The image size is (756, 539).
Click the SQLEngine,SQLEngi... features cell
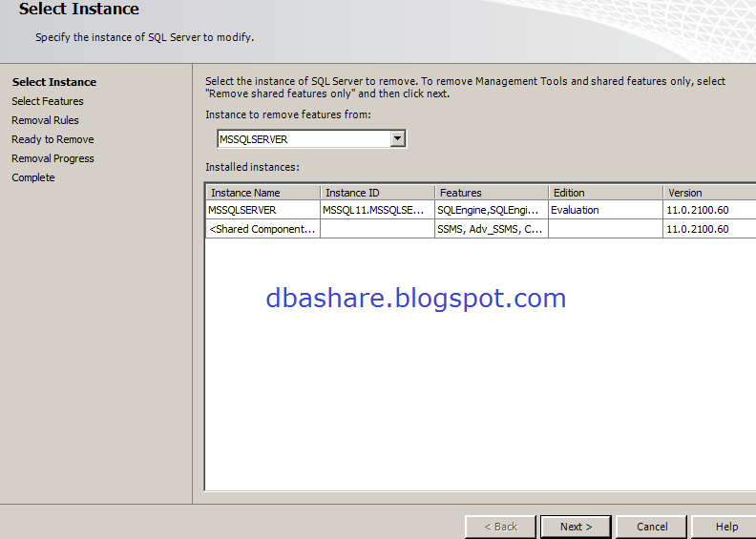tap(492, 210)
